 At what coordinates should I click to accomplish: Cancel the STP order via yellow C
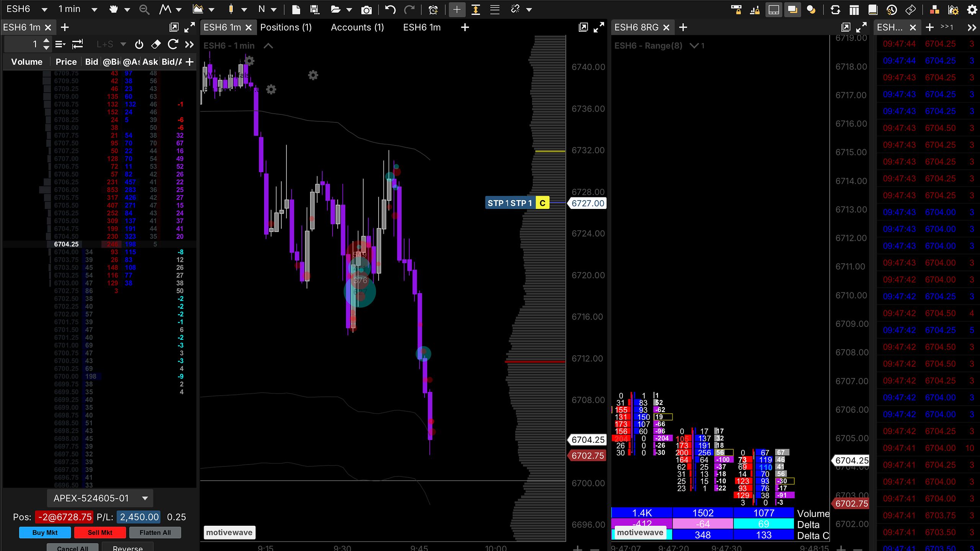pyautogui.click(x=542, y=203)
